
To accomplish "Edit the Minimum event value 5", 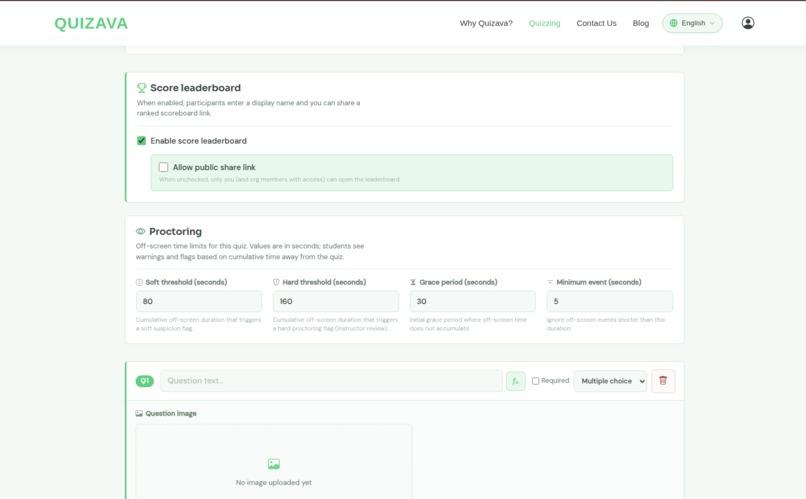I will click(x=610, y=301).
